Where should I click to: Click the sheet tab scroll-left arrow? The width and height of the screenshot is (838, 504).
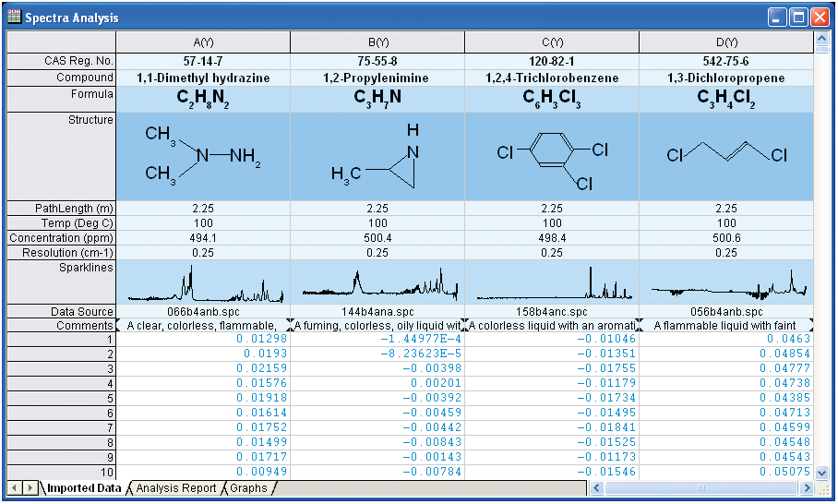coord(15,488)
